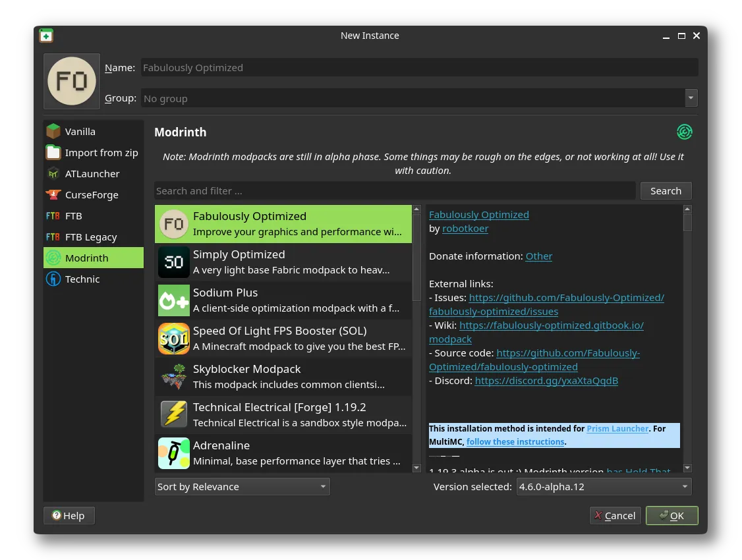Select the Sodium Plus modpack icon
Image resolution: width=742 pixels, height=560 pixels.
pyautogui.click(x=174, y=300)
